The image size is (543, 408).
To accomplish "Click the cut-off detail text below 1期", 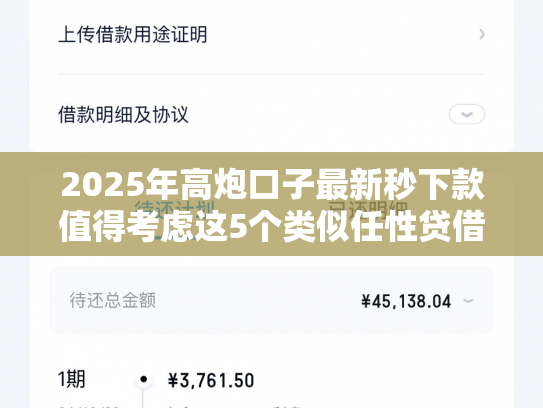I will point(89,406).
